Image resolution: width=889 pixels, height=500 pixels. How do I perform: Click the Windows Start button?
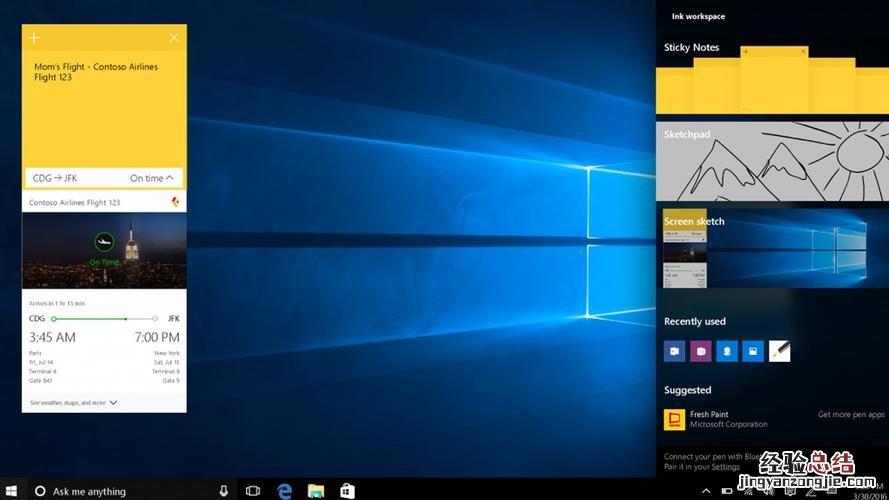coord(13,491)
